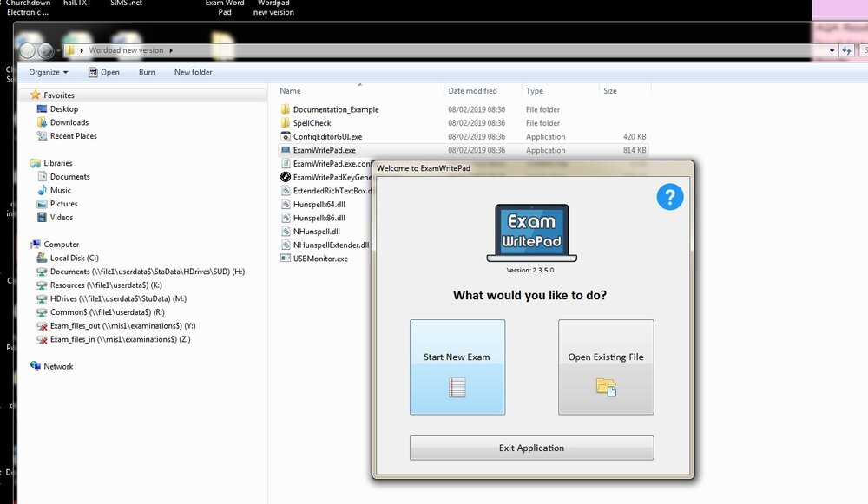868x504 pixels.
Task: Select the ExamWritePad.exe file
Action: point(324,150)
